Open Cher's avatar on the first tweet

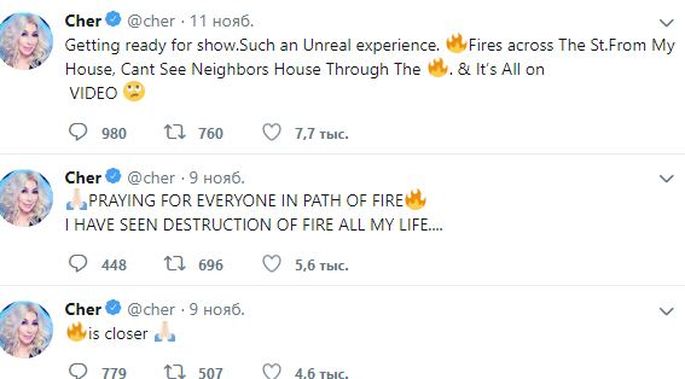click(x=26, y=41)
